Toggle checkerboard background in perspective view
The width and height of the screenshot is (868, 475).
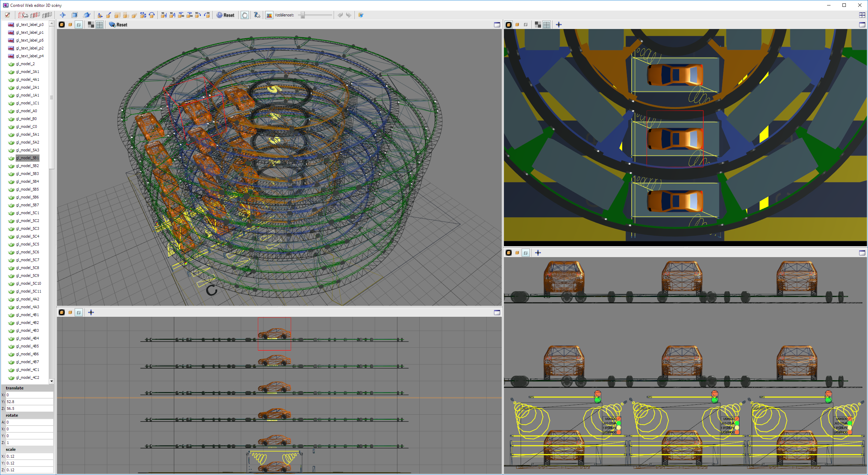(x=91, y=25)
